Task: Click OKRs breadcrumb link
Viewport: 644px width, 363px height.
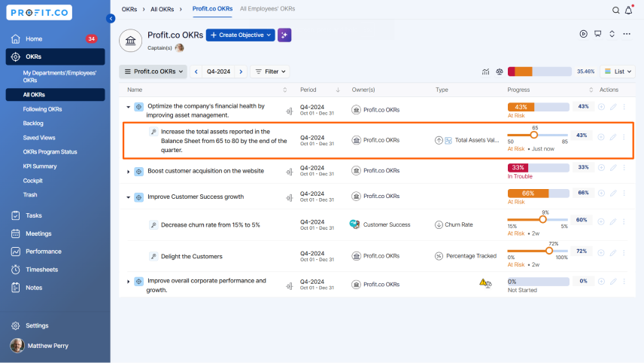Action: (x=129, y=9)
